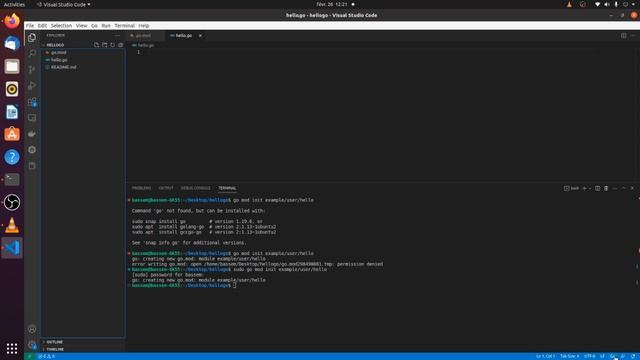Open the Search view in the activity bar
The image size is (640, 360).
click(32, 53)
